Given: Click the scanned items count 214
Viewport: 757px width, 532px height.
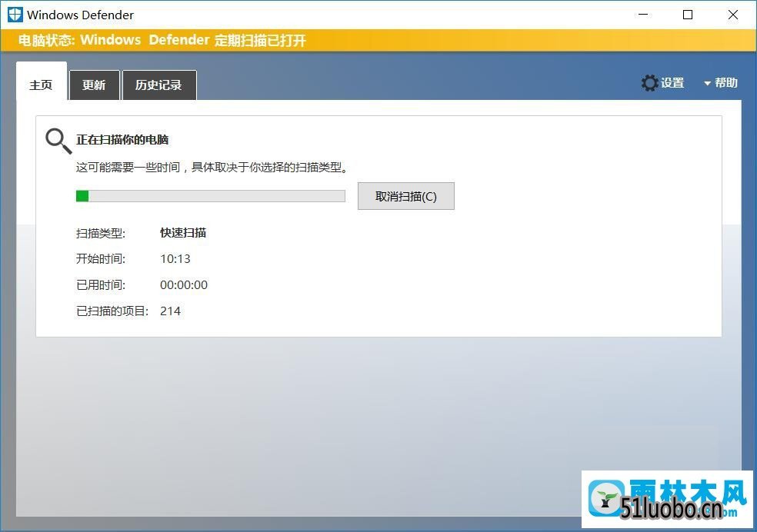Looking at the screenshot, I should tap(171, 311).
